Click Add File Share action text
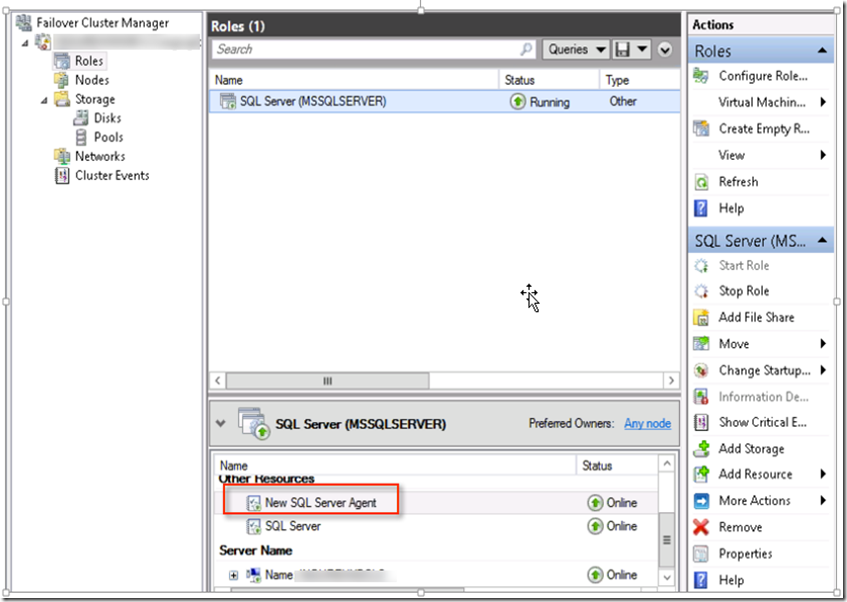This screenshot has width=847, height=602. 756,317
